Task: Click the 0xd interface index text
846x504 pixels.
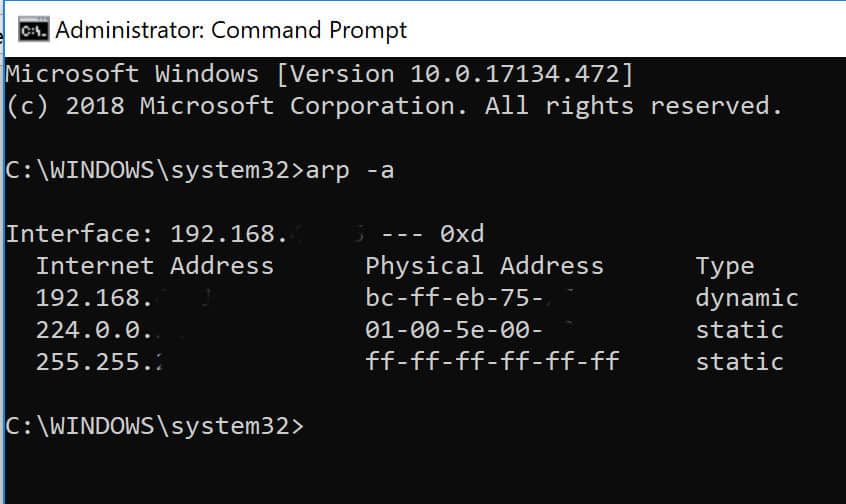Action: (x=462, y=234)
